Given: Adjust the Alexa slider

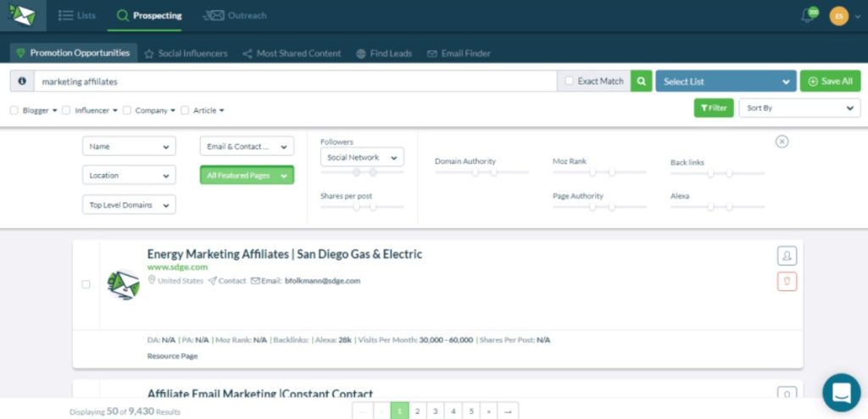Looking at the screenshot, I should pos(717,207).
